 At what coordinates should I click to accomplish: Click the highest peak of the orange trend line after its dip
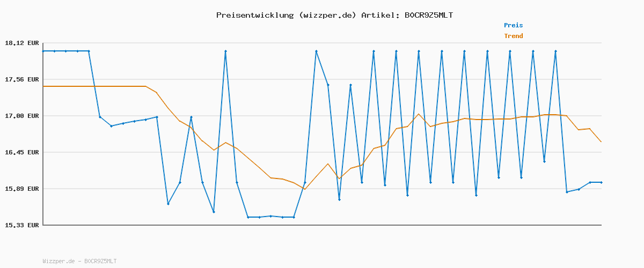419,114
